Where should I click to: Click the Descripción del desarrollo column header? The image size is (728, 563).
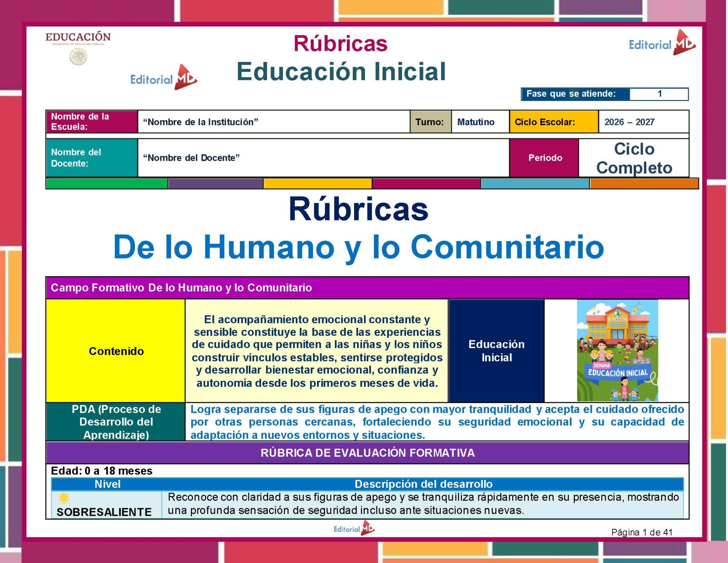pyautogui.click(x=423, y=484)
